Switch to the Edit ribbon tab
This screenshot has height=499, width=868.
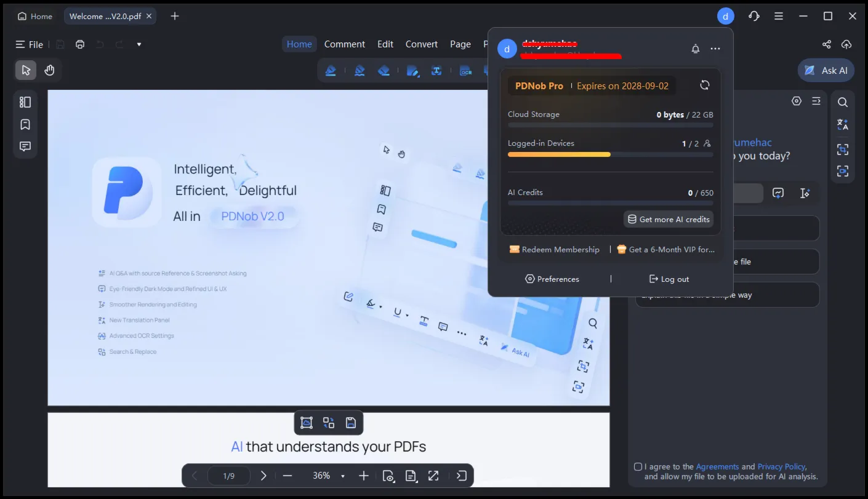tap(385, 44)
